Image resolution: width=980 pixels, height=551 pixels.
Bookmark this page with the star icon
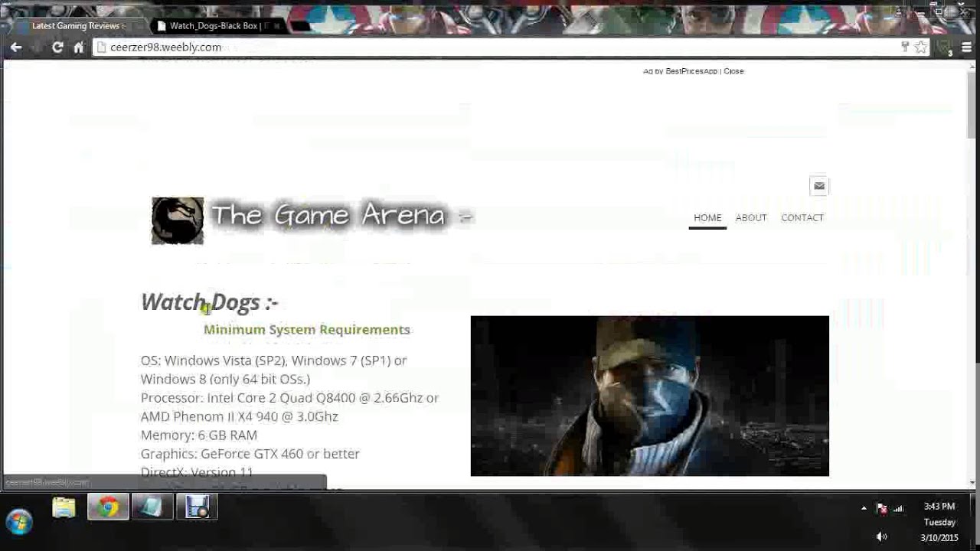[921, 47]
